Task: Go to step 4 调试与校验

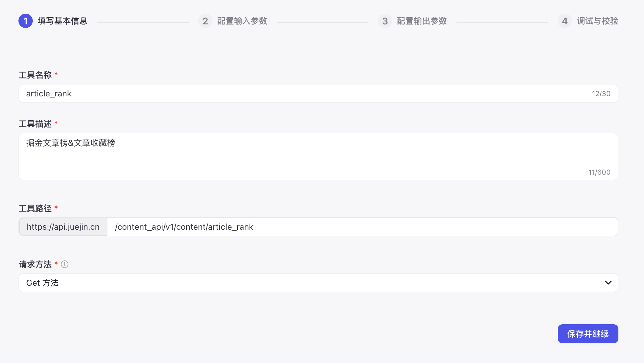Action: tap(588, 21)
